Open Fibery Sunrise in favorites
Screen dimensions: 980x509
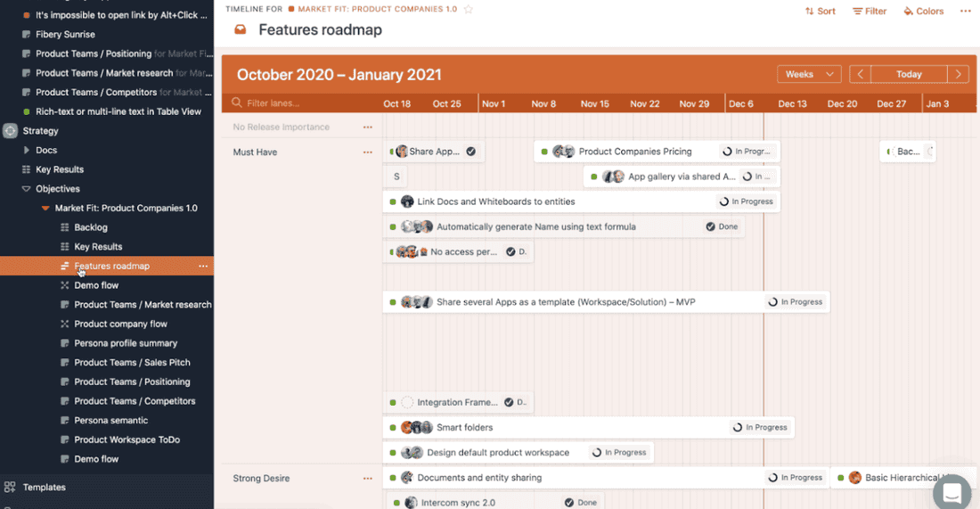(65, 35)
